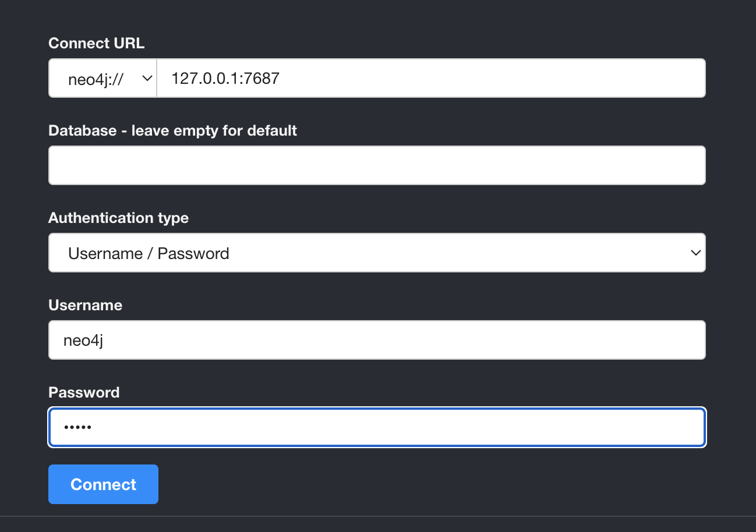This screenshot has height=532, width=756.
Task: Focus the host field showing 127.0.0.1:7687
Action: (x=431, y=78)
